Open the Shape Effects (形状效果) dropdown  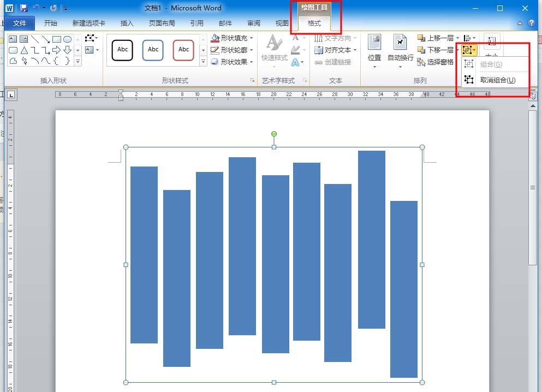(232, 62)
